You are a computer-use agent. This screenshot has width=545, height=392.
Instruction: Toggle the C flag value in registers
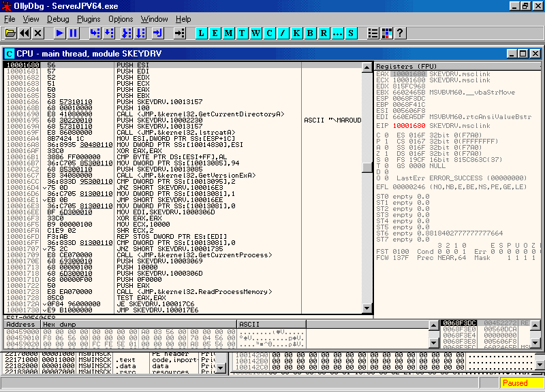pyautogui.click(x=386, y=135)
